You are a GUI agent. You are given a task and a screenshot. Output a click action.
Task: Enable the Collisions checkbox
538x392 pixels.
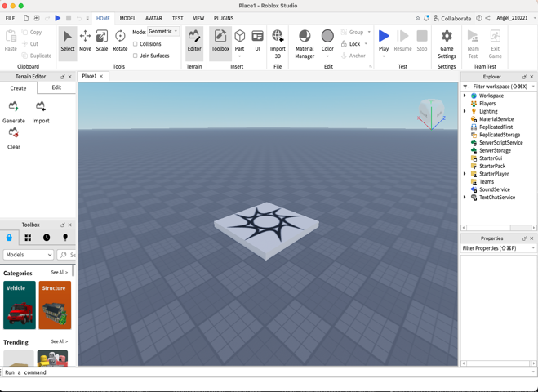(136, 44)
